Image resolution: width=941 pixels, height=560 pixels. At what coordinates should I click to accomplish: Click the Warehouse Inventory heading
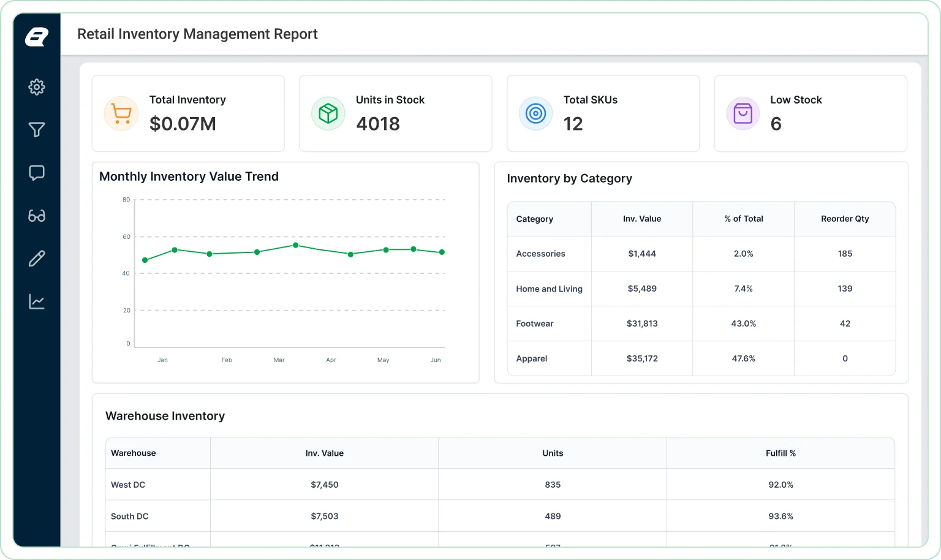point(165,416)
